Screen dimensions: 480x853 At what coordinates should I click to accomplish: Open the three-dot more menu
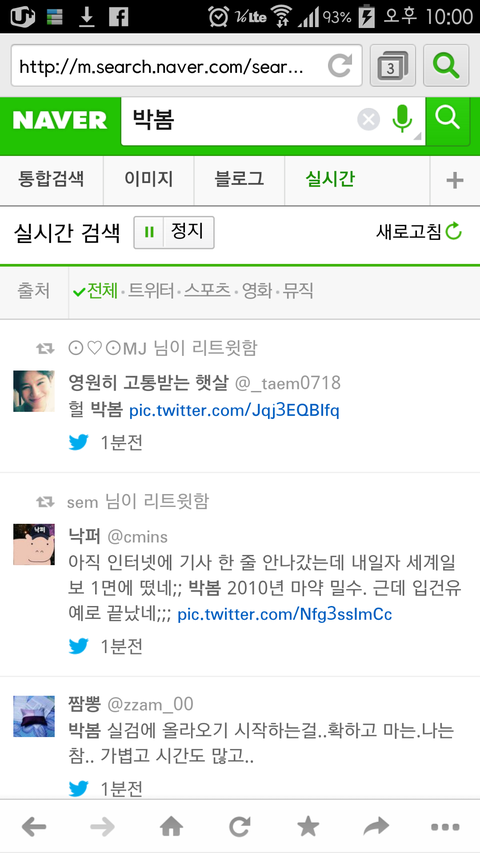click(445, 827)
